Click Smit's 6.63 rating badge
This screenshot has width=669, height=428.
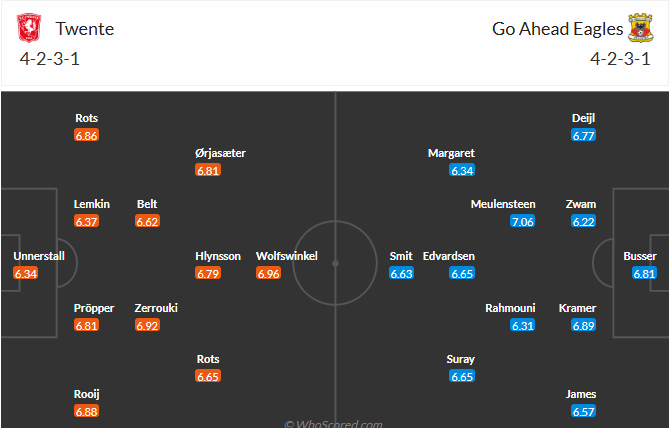pos(401,273)
